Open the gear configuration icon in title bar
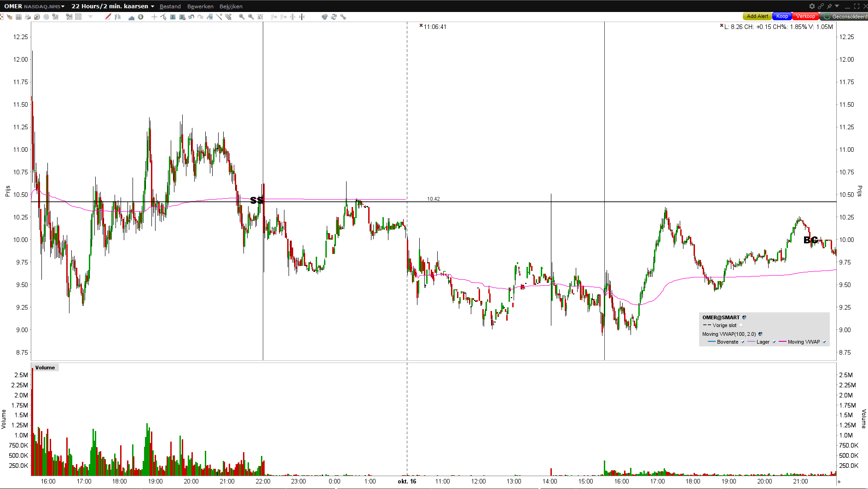868x489 pixels. [812, 6]
